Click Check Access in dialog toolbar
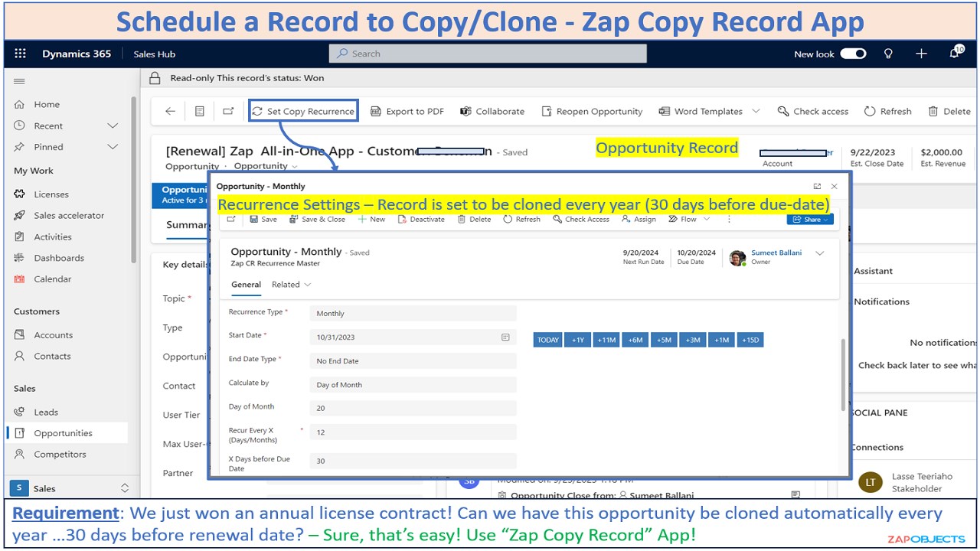 (581, 220)
